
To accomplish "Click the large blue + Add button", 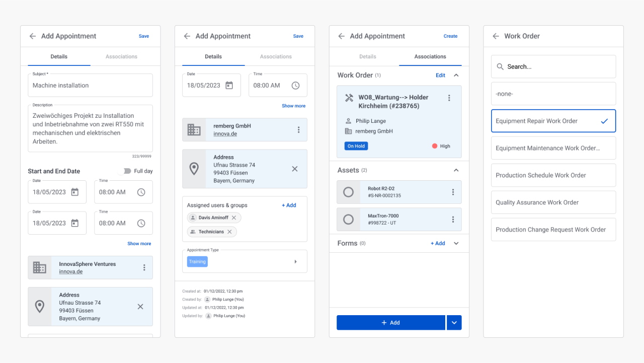I will click(391, 323).
